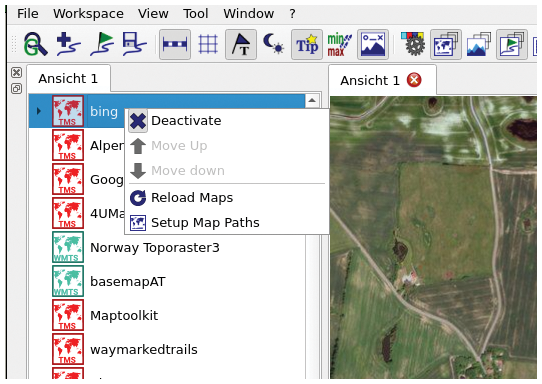
Task: Toggle the grid overlay icon
Action: 208,44
